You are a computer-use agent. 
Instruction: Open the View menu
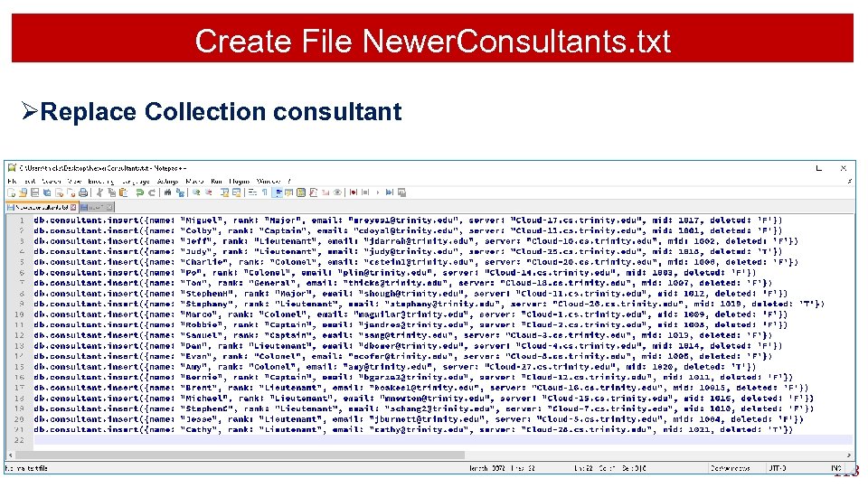coord(74,181)
